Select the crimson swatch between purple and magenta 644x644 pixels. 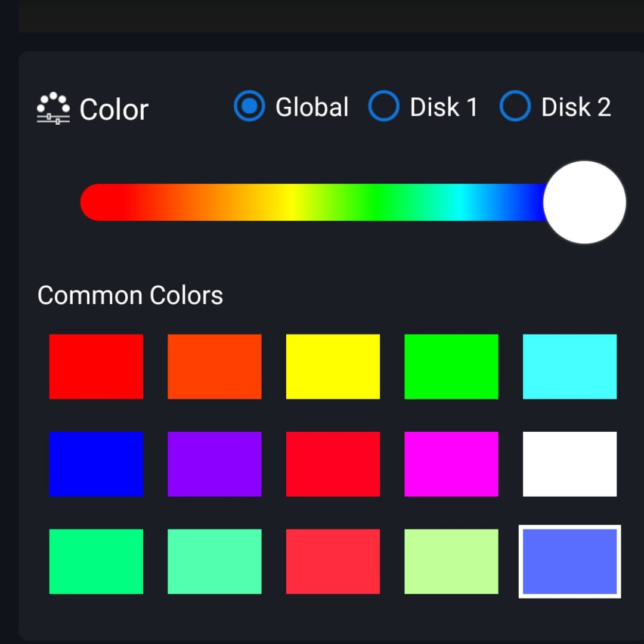[333, 464]
